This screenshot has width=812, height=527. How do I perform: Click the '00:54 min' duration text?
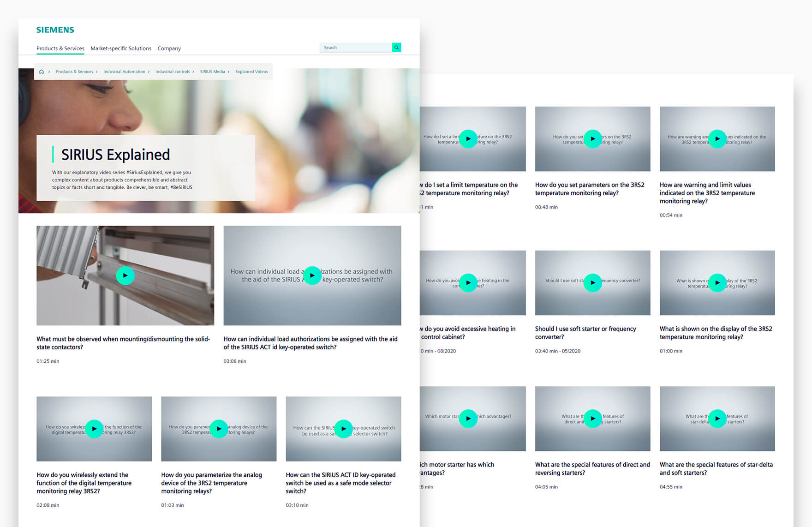tap(671, 215)
